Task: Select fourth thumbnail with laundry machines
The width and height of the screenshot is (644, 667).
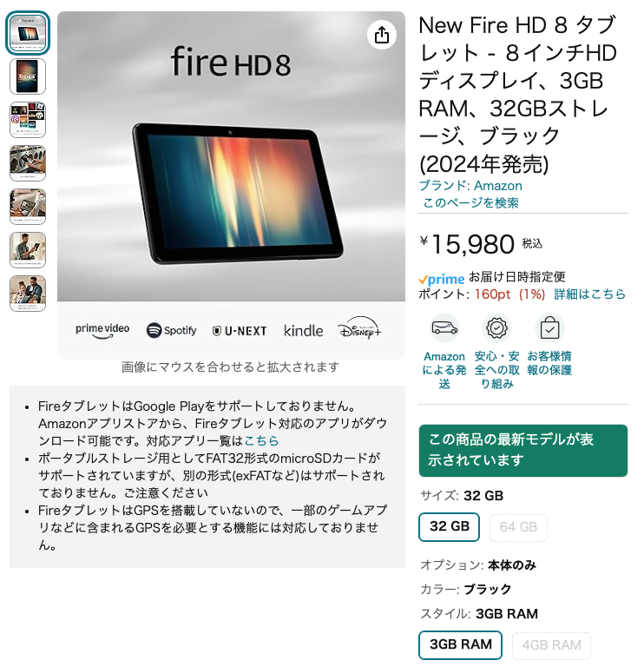Action: tap(28, 163)
